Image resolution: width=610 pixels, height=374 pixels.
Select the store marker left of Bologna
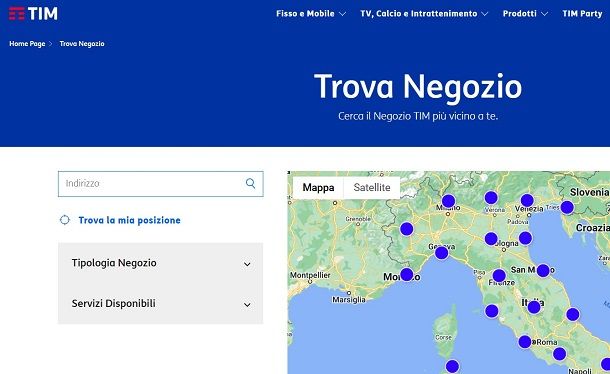(x=491, y=239)
